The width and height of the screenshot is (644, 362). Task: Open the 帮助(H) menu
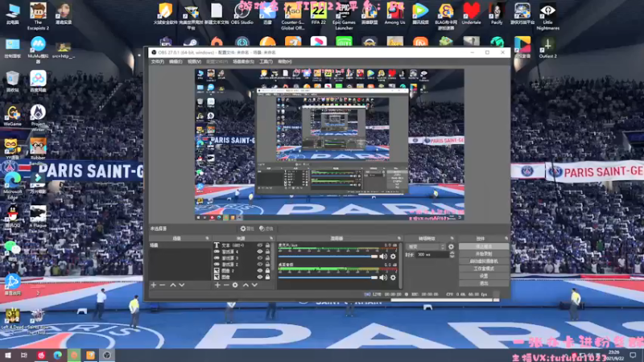[285, 62]
